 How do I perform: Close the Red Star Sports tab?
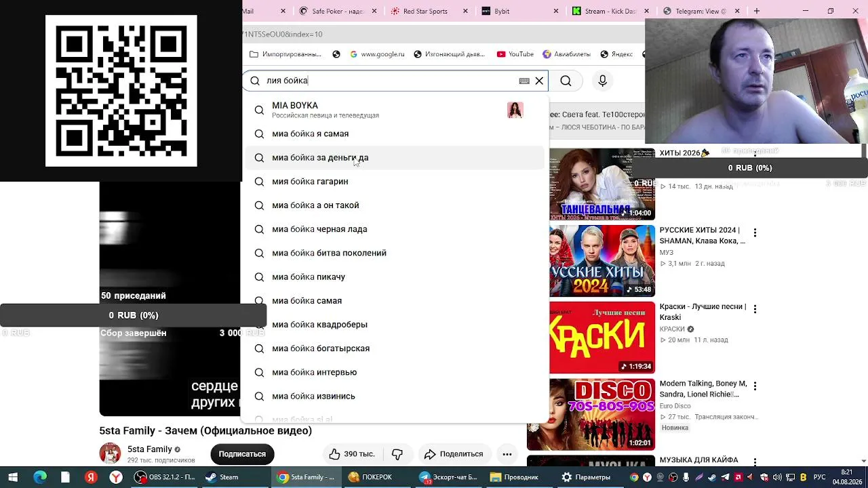coord(465,11)
